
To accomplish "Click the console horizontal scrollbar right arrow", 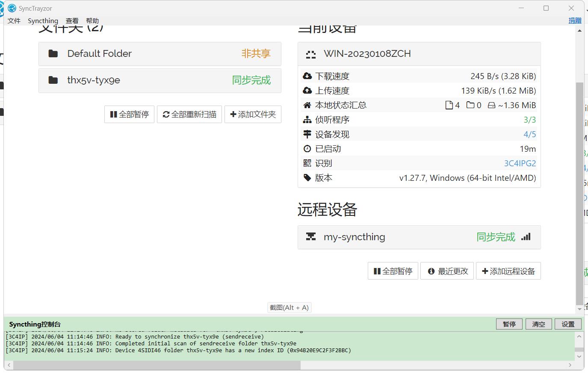I will point(570,365).
